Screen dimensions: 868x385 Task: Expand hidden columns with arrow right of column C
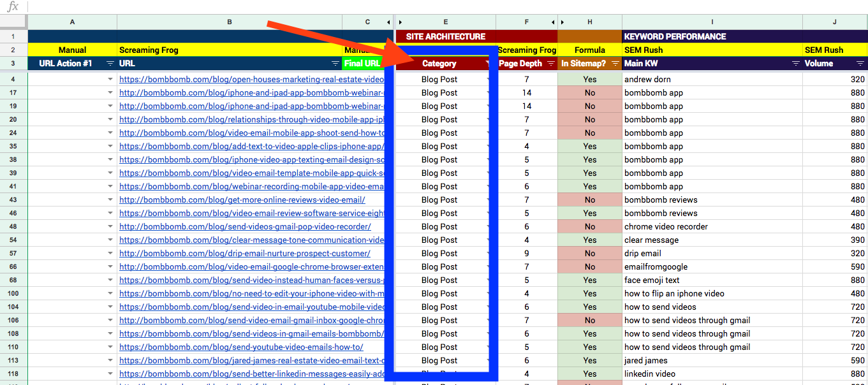[389, 22]
